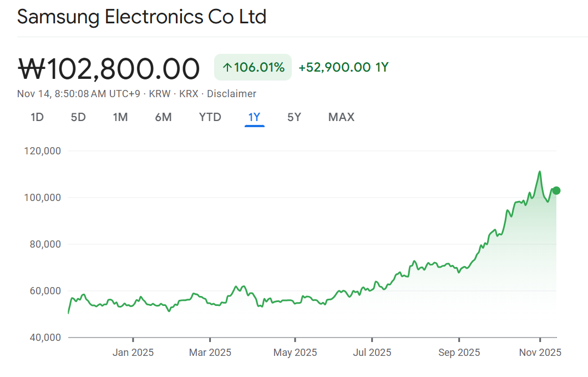This screenshot has height=377, width=588.
Task: Show the MAX history range
Action: [x=341, y=117]
